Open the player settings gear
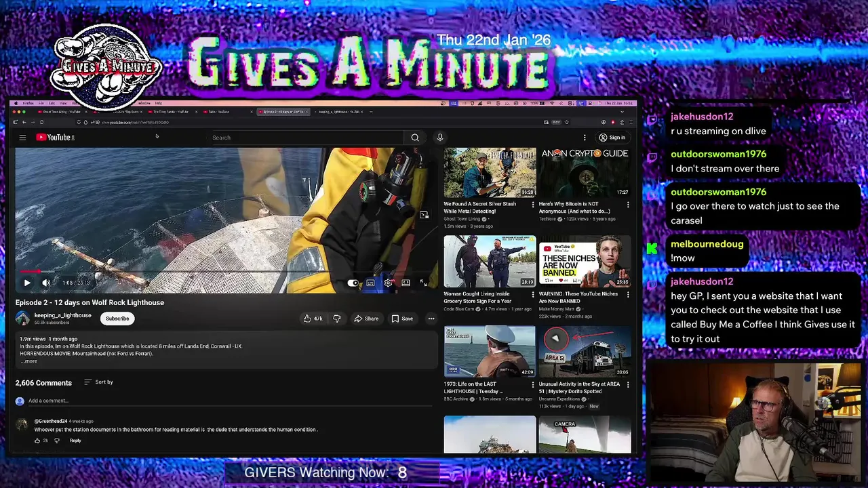This screenshot has height=488, width=868. tap(388, 283)
